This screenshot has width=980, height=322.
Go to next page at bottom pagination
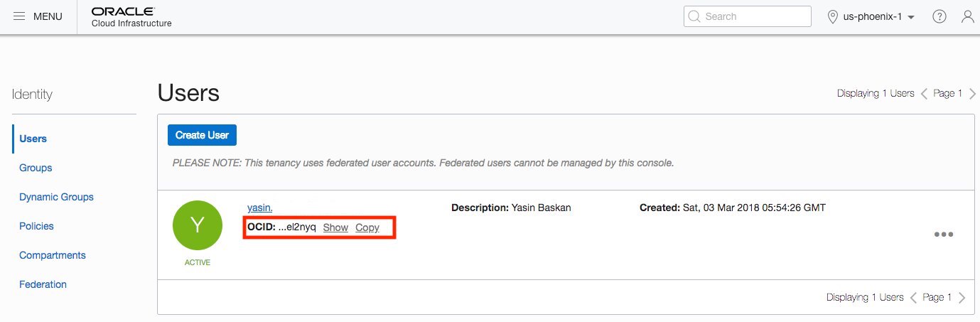pyautogui.click(x=962, y=298)
